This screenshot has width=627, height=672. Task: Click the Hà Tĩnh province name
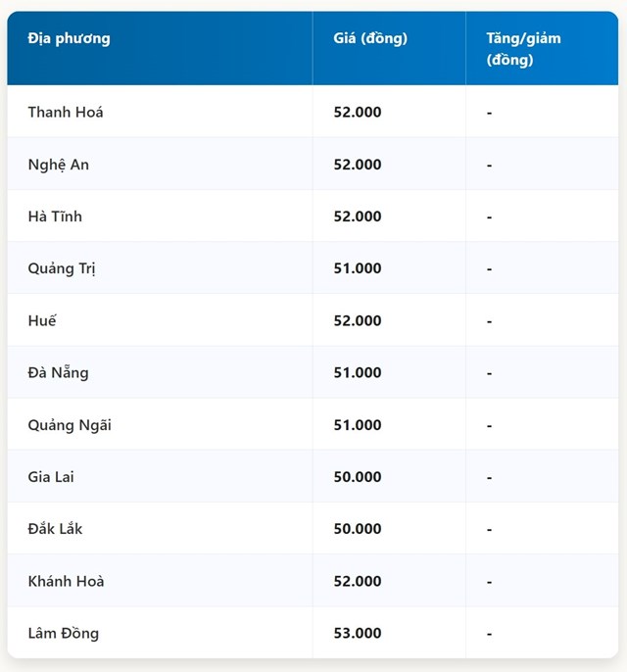pyautogui.click(x=55, y=216)
